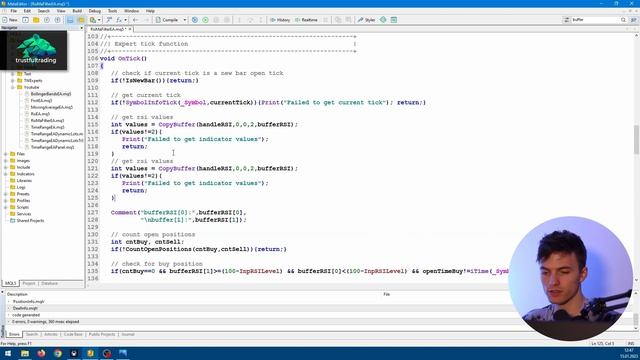Click the teal icon at toolbar end
640x360 pixels.
(x=393, y=20)
